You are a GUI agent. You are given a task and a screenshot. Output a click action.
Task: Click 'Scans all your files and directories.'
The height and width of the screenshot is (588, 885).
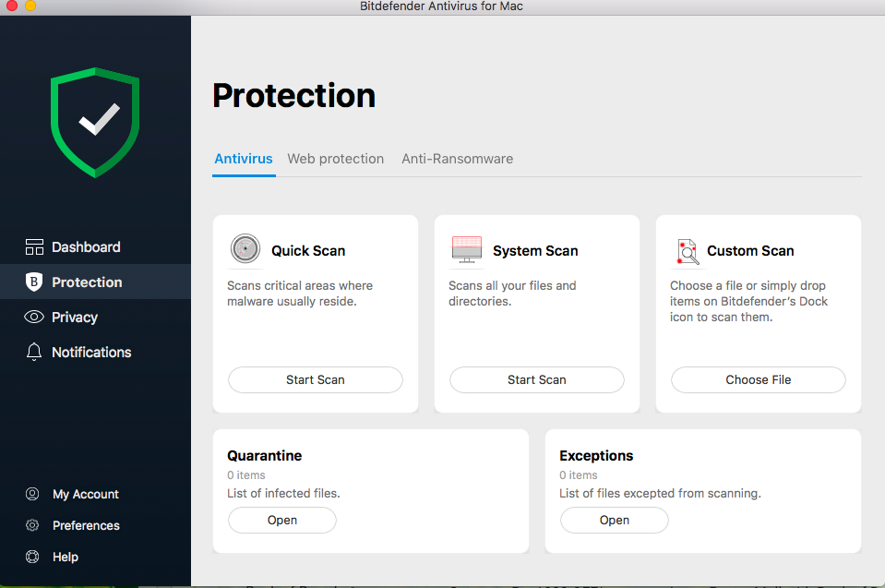tap(512, 294)
